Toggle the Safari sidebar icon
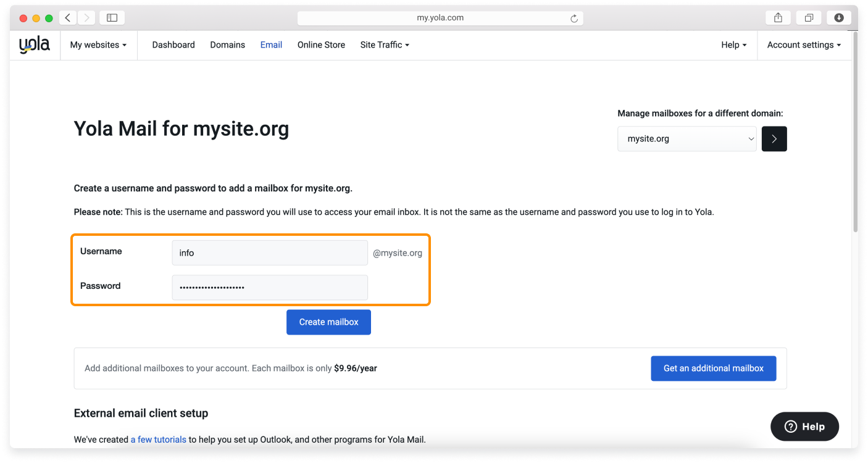868x463 pixels. (x=112, y=18)
